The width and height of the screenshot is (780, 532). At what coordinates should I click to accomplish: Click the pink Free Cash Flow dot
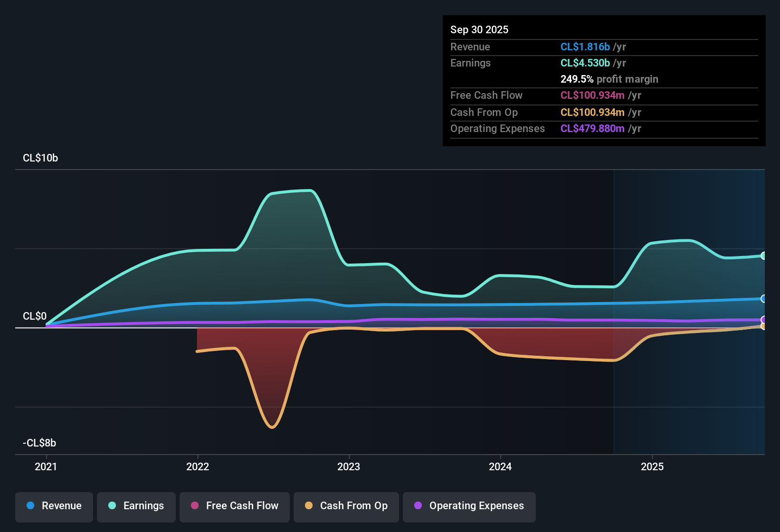tap(195, 505)
